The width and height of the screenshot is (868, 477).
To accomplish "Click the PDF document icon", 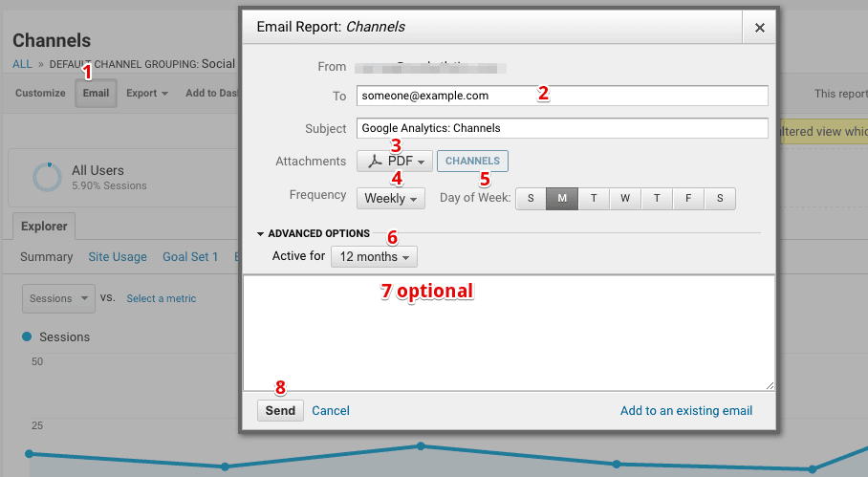I will pyautogui.click(x=375, y=161).
